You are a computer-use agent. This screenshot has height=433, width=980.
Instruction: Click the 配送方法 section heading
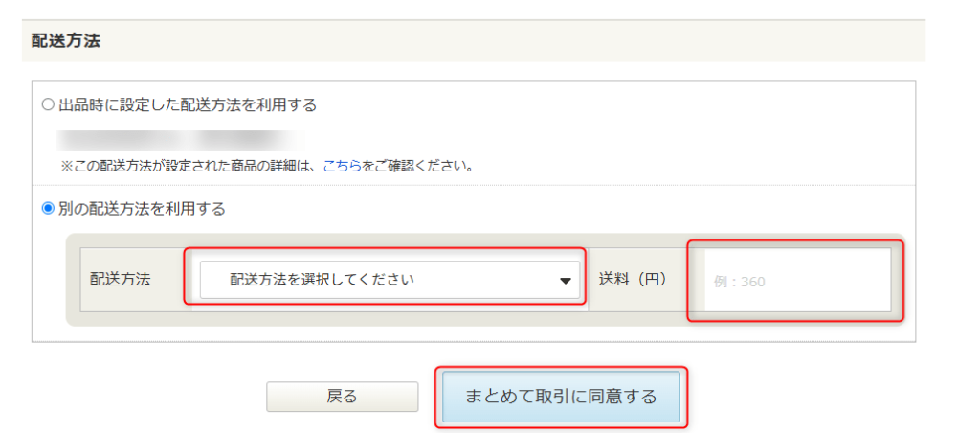point(66,41)
